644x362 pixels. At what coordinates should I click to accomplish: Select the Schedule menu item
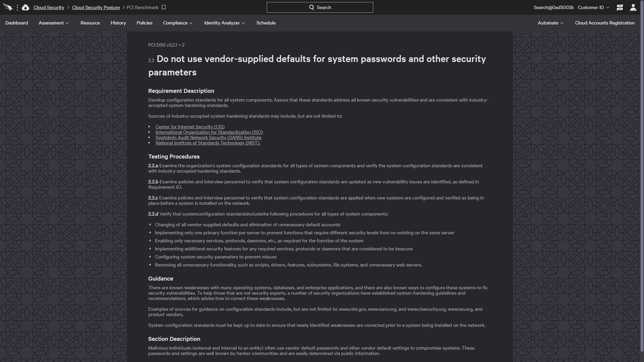[266, 23]
